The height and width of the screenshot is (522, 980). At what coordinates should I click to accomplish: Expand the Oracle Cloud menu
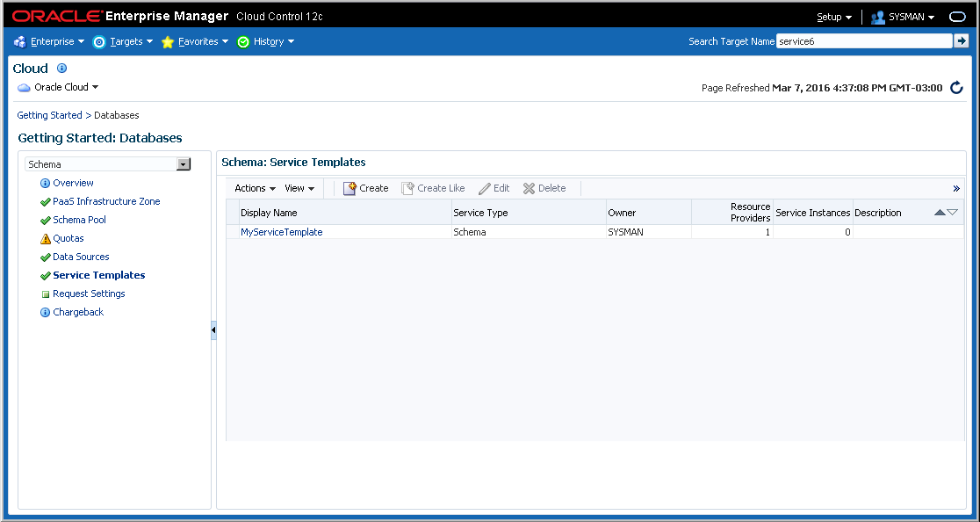point(67,88)
